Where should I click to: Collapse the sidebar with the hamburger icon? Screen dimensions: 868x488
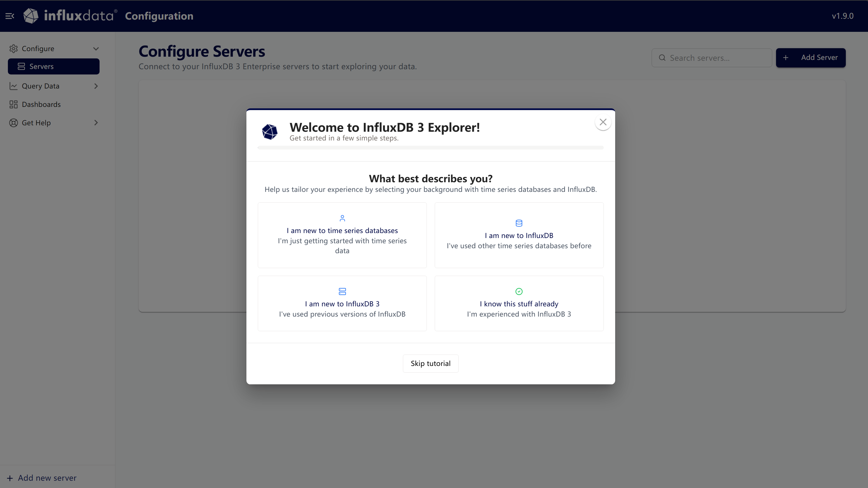point(10,16)
